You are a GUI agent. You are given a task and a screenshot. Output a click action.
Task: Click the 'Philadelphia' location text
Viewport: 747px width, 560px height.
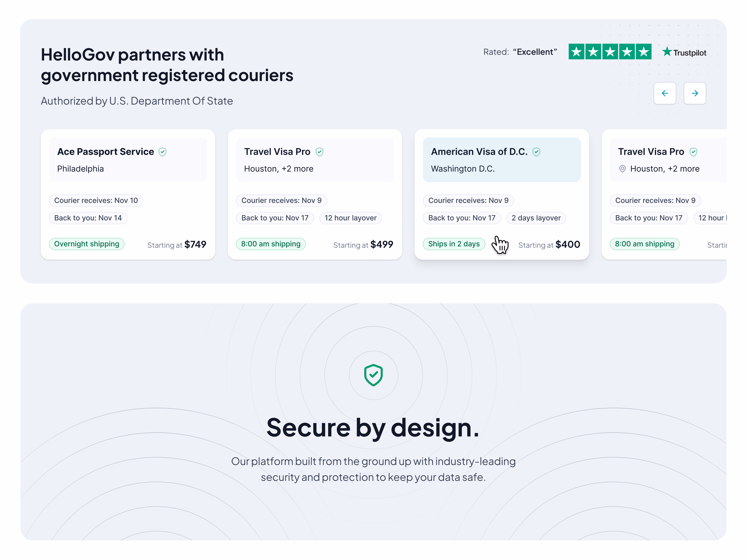tap(80, 169)
